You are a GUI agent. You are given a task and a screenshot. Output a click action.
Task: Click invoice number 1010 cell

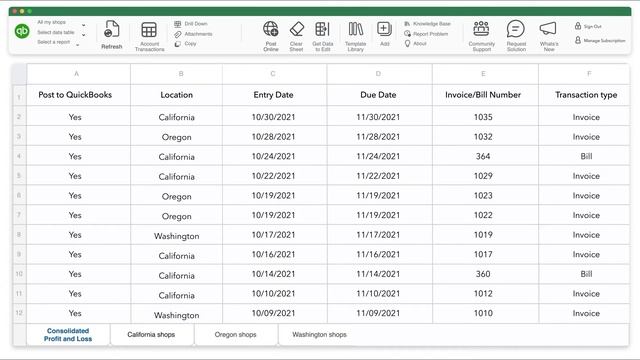485,313
